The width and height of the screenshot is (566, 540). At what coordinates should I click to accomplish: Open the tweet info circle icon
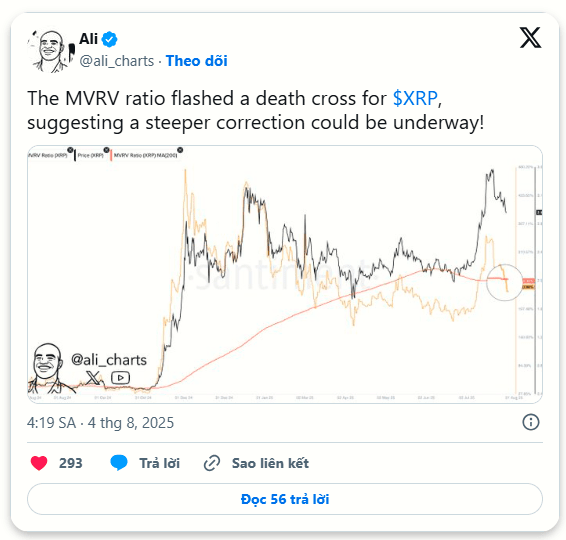click(x=531, y=422)
